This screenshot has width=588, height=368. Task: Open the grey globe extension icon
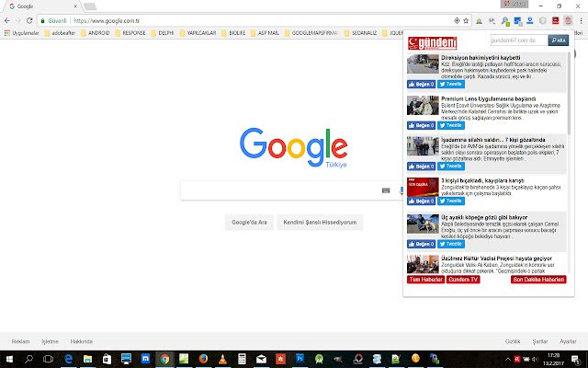coord(543,20)
